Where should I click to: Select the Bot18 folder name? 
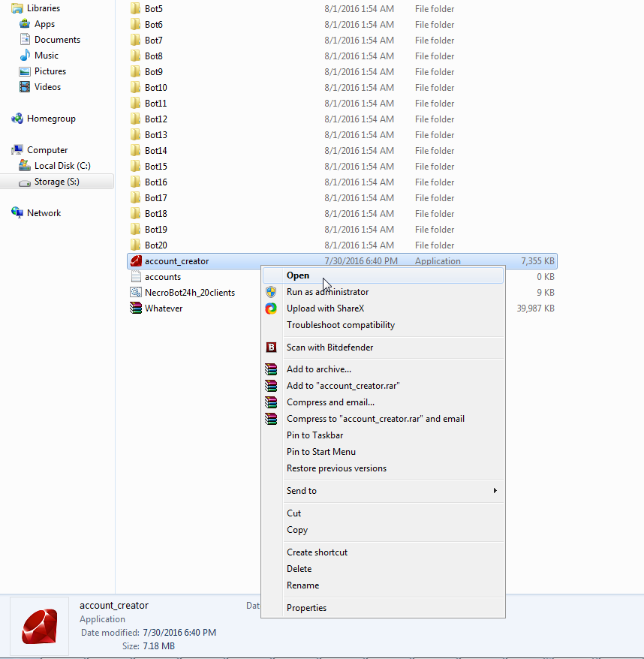[156, 213]
